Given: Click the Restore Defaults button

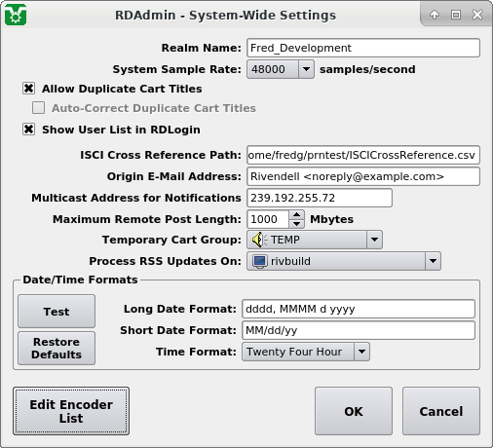Looking at the screenshot, I should [57, 349].
